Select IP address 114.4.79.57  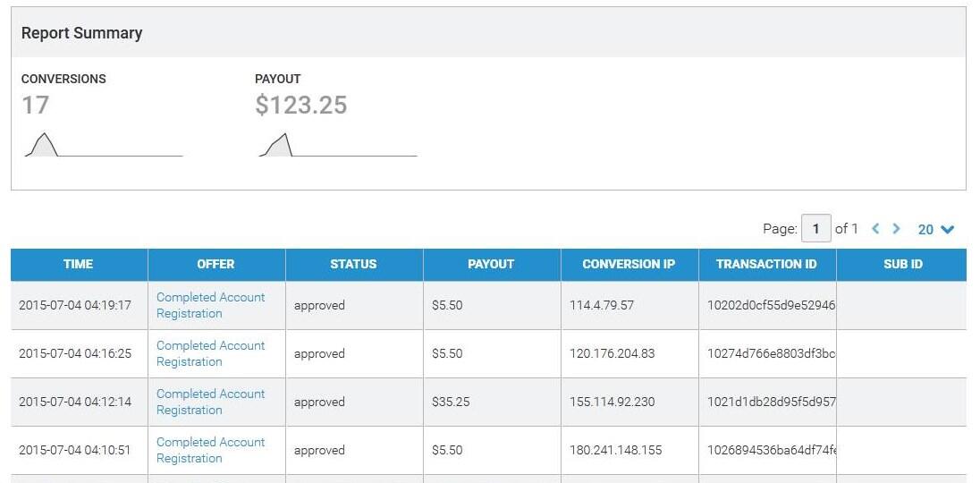coord(601,306)
